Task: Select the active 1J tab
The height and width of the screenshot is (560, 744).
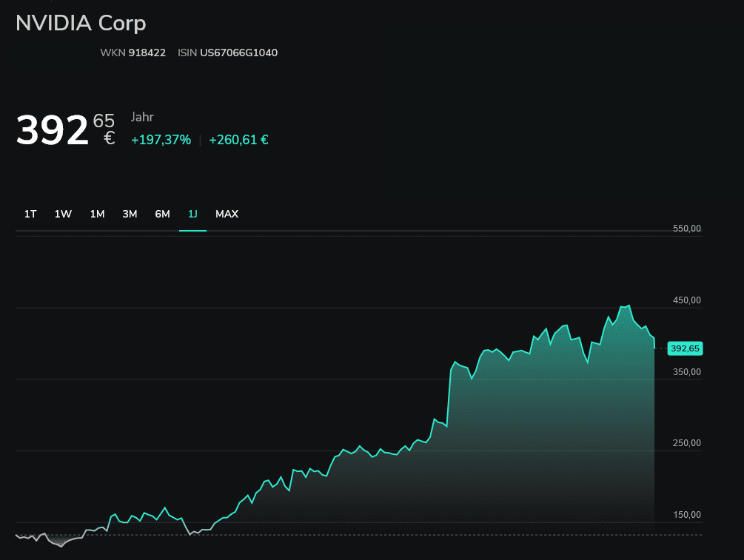Action: 192,214
